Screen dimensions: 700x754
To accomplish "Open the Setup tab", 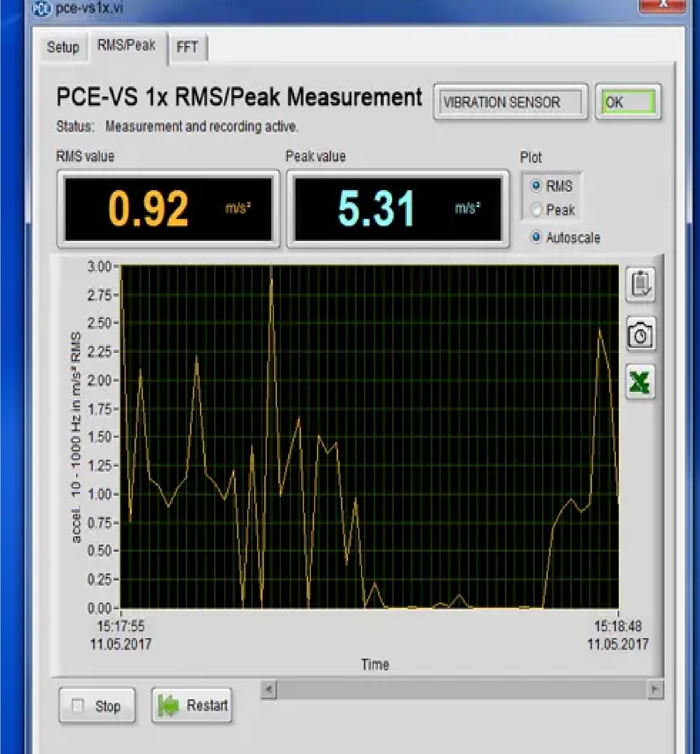I will [63, 47].
